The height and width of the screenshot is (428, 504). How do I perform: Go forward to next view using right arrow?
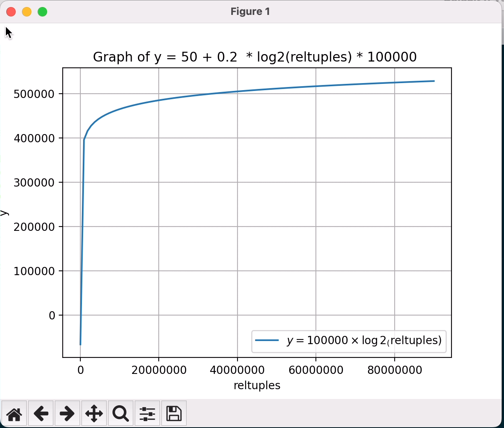[x=67, y=413]
